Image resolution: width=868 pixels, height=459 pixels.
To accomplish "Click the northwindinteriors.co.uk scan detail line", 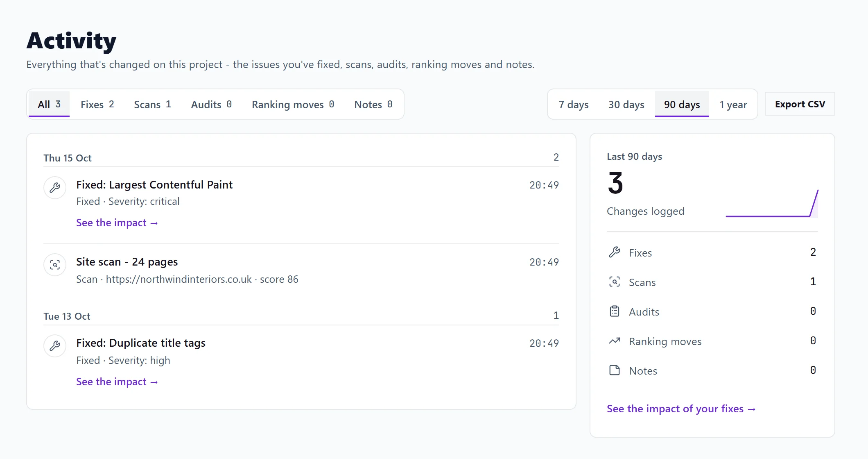I will pos(187,279).
